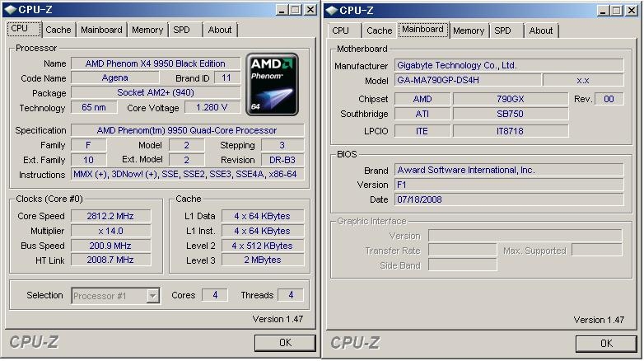The image size is (644, 361).
Task: Click the Southbridge value SB750
Action: (511, 114)
